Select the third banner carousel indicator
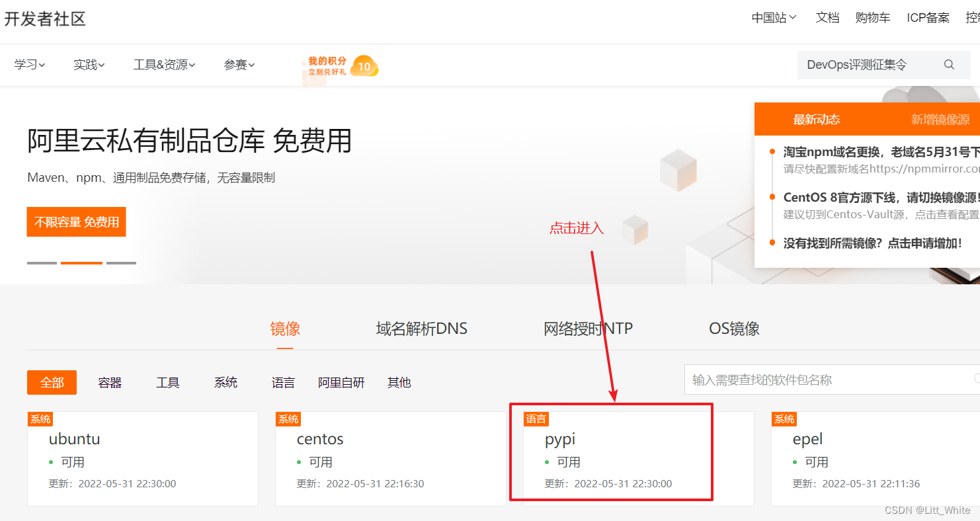This screenshot has height=521, width=980. click(121, 263)
